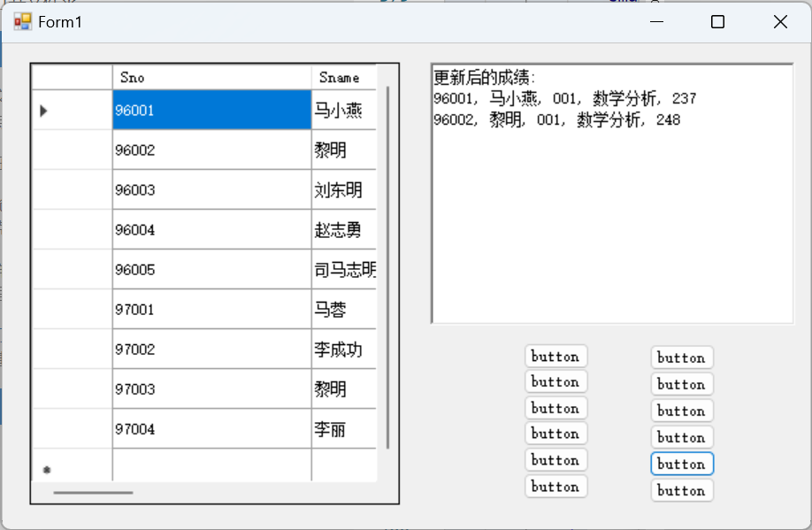Click the name cell 刘东明
The height and width of the screenshot is (530, 812).
(x=344, y=189)
